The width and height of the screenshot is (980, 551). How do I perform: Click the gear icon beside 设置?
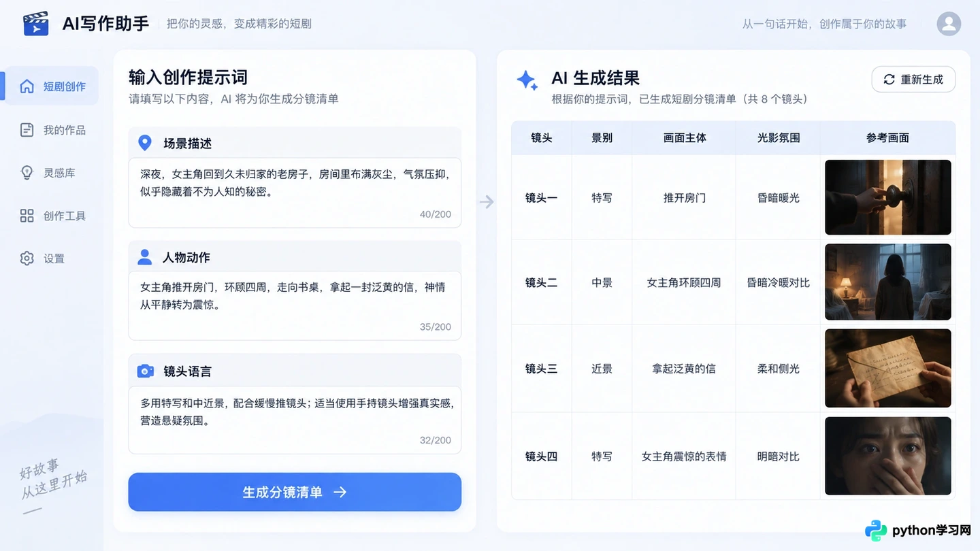27,258
